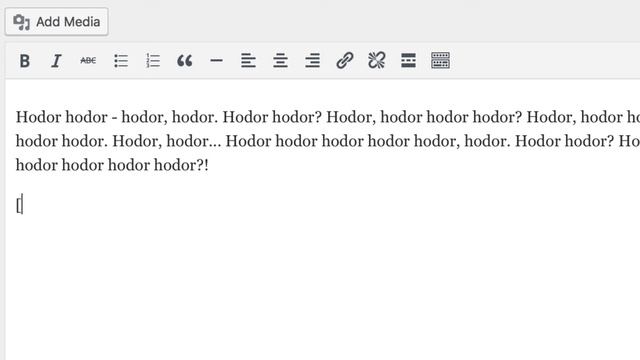
Task: Open Insert/edit link tool
Action: [x=344, y=61]
